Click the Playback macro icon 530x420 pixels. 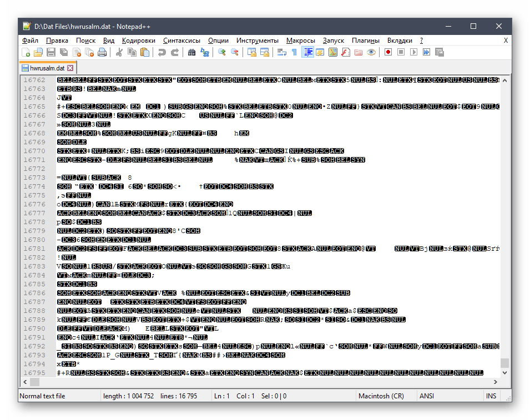[413, 52]
